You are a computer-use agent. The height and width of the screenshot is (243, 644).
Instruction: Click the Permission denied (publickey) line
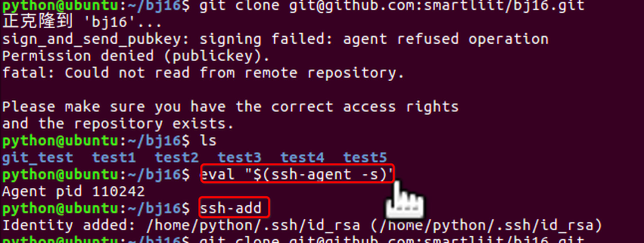(x=136, y=56)
